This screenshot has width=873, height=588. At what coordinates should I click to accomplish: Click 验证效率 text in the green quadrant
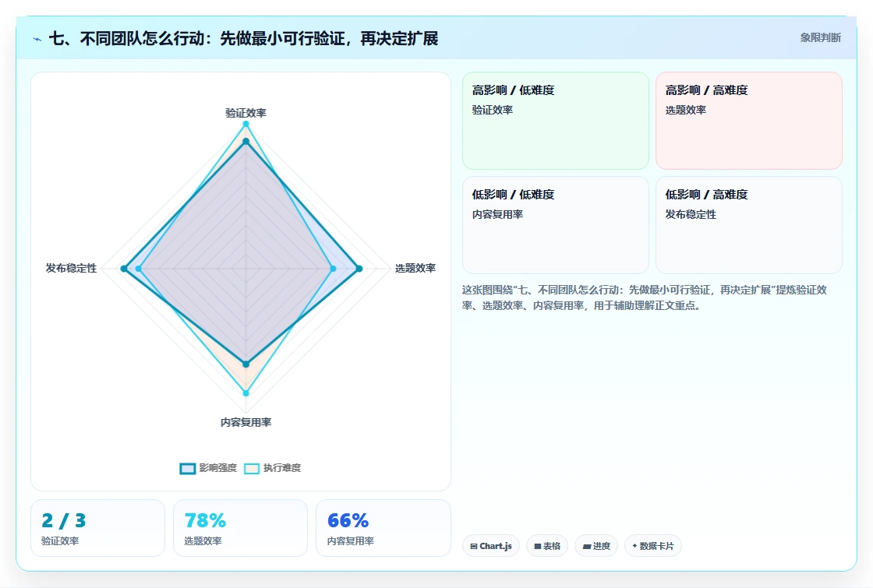[x=493, y=110]
